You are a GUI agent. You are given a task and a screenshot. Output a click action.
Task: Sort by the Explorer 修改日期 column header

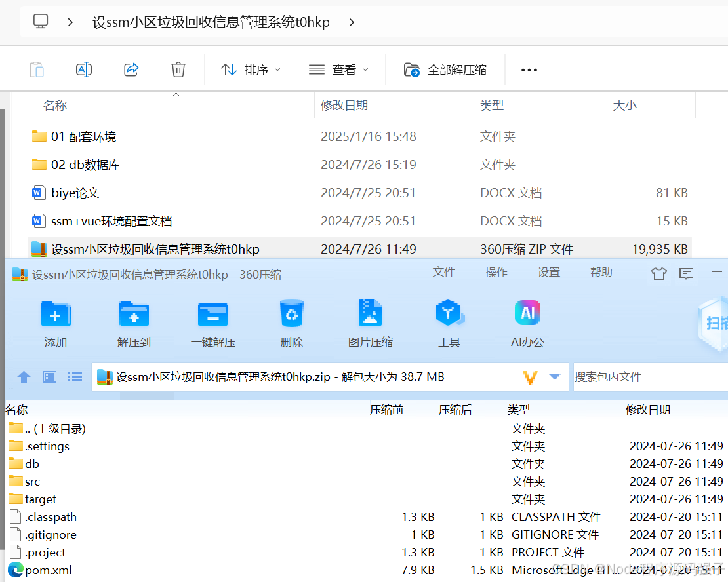click(x=344, y=106)
